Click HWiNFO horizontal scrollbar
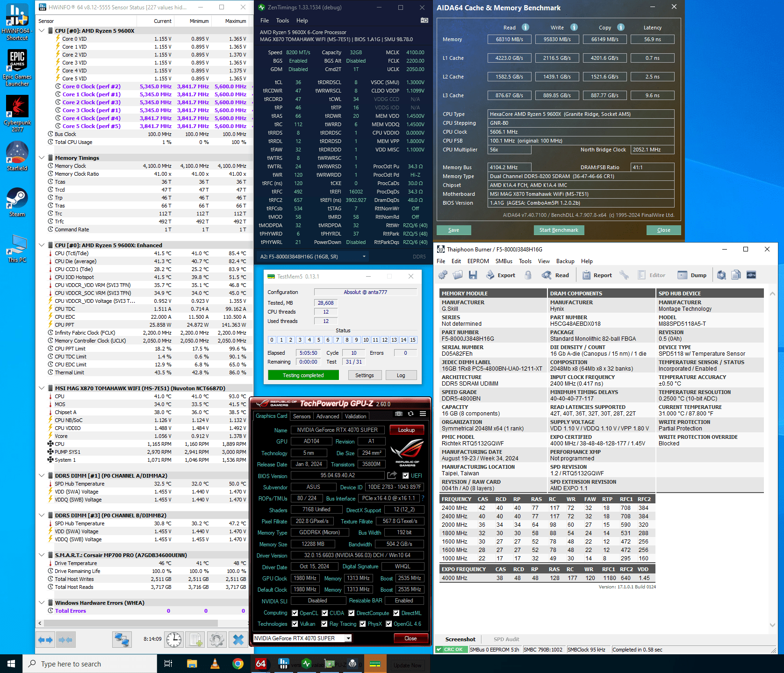Viewport: 784px width, 673px height. (x=131, y=623)
